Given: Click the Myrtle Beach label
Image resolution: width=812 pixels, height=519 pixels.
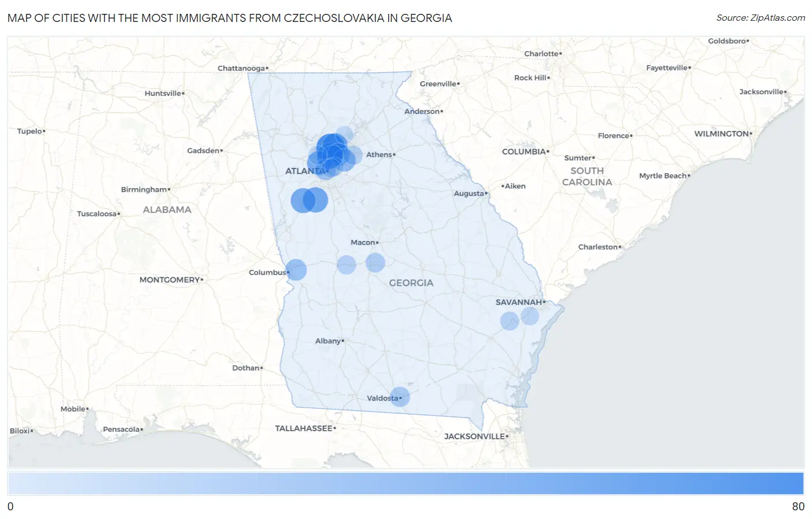Looking at the screenshot, I should click(x=663, y=176).
